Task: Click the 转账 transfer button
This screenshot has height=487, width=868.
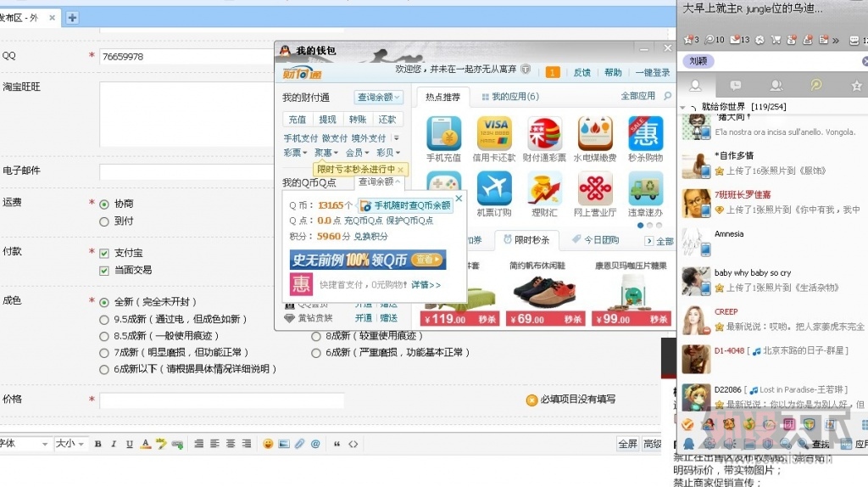Action: (x=357, y=119)
